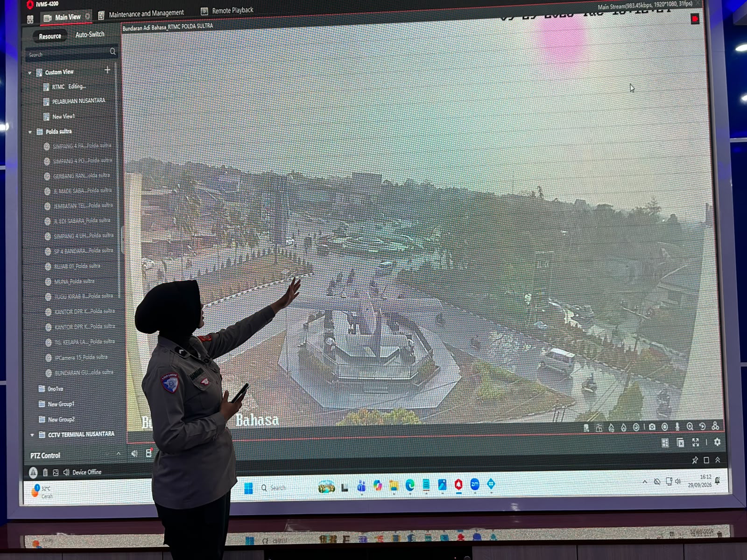Start digital zoom with the magnifier icon

[690, 427]
